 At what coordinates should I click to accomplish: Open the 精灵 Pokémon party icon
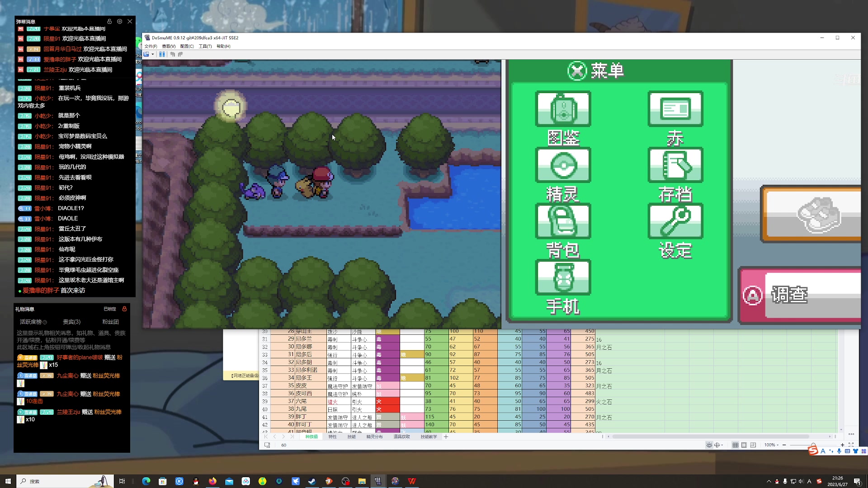click(x=563, y=165)
